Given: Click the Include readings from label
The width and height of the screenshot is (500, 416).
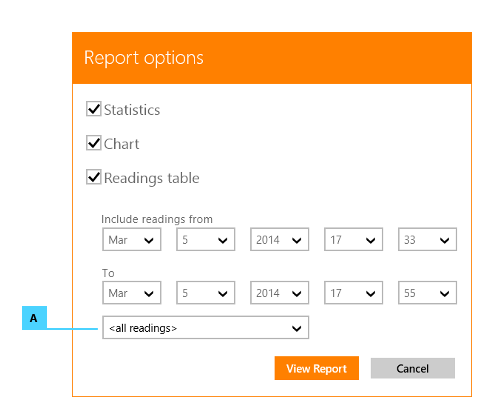Looking at the screenshot, I should point(157,219).
